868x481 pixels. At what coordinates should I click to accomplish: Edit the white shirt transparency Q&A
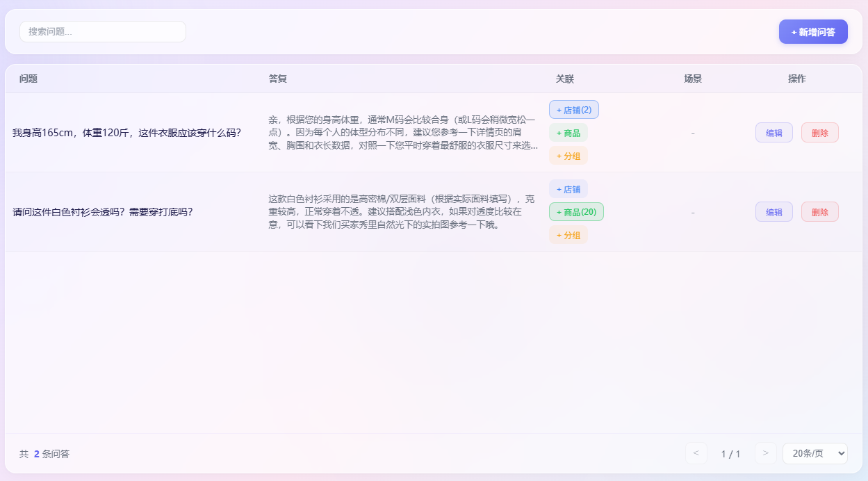[x=773, y=211]
